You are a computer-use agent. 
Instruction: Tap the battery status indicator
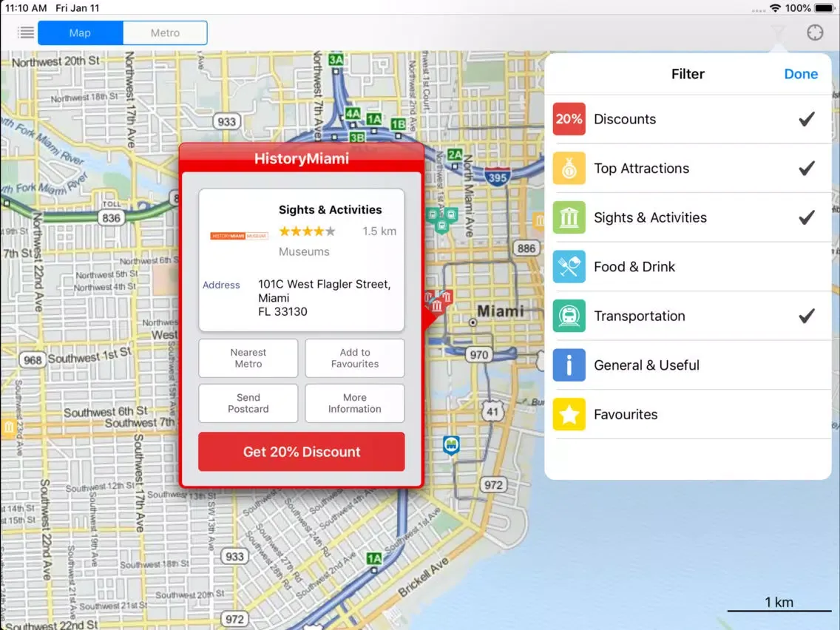tap(824, 8)
